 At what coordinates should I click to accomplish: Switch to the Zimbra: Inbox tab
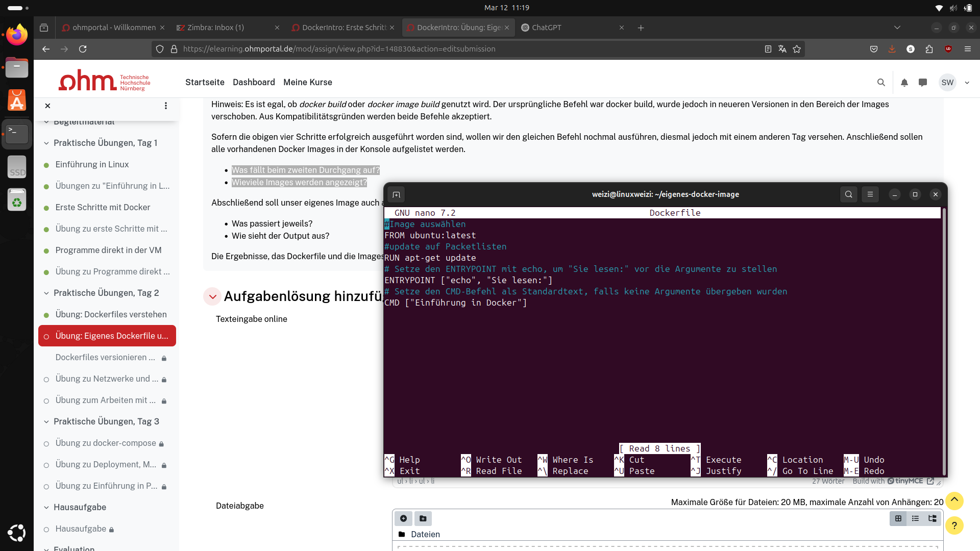pos(215,28)
